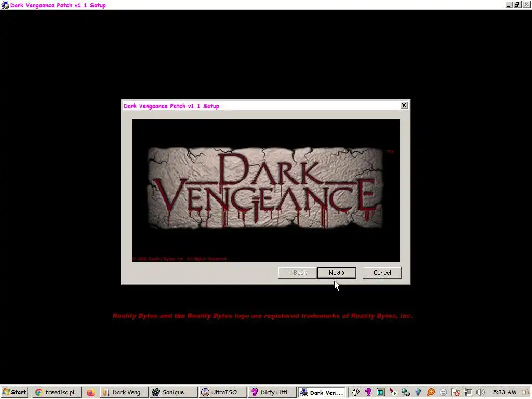Screen dimensions: 532x399
Task: Select active Dark Ven... setup taskbar button
Action: click(x=321, y=392)
